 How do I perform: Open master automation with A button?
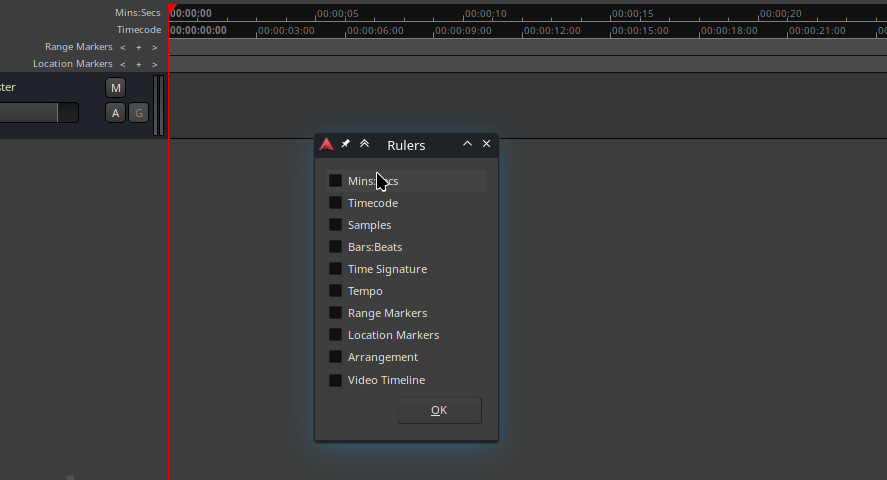click(x=115, y=112)
